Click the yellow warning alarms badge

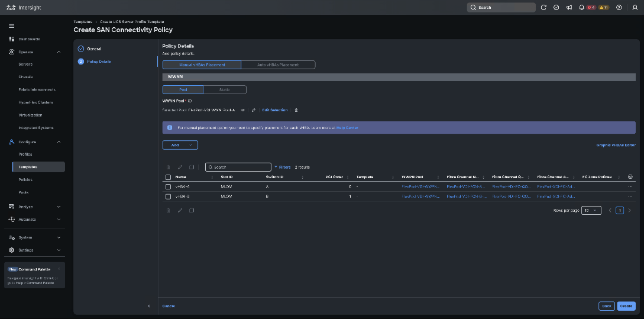(x=604, y=8)
